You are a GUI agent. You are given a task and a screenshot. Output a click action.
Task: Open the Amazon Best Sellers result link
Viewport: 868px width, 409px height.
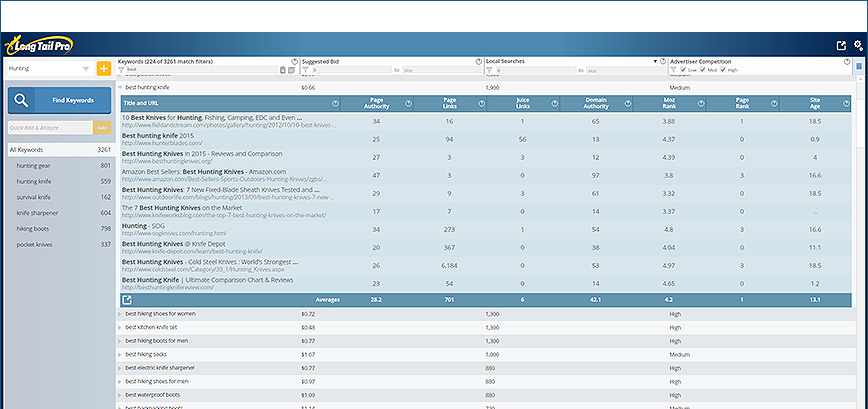coord(204,172)
